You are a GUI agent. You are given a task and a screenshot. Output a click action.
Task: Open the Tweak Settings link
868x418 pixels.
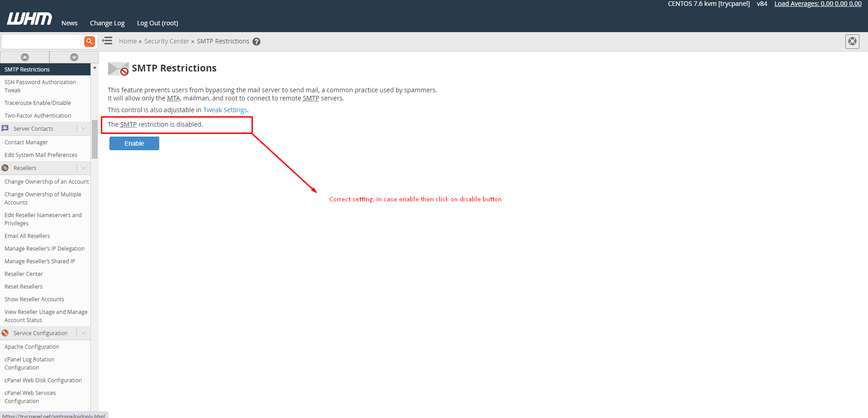coord(225,110)
